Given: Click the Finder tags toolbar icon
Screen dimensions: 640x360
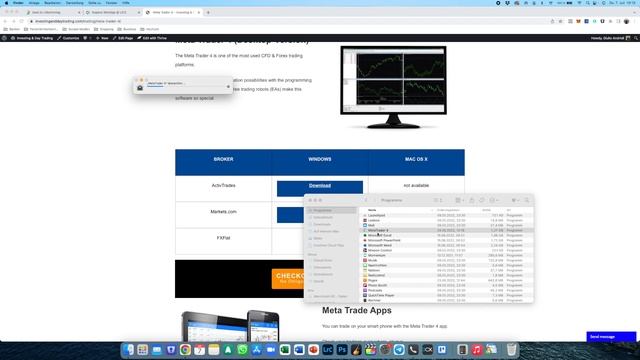Looking at the screenshot, I should [482, 200].
